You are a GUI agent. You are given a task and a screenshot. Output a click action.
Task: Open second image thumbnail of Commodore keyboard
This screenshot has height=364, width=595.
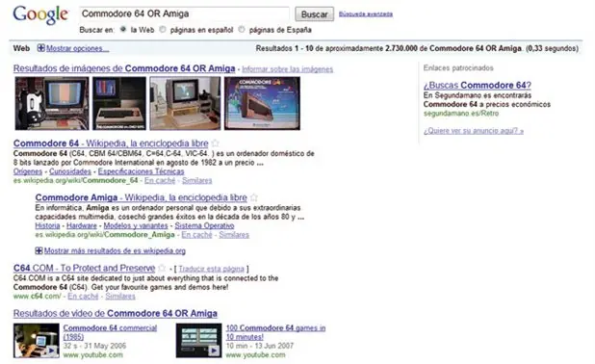pos(119,103)
